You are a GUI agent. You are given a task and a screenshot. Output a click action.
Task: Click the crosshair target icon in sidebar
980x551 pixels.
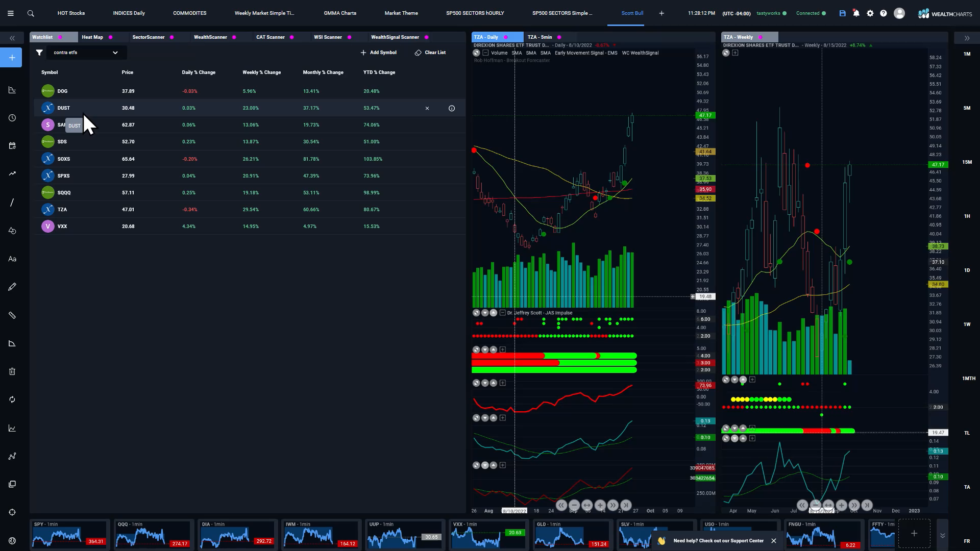pos(12,512)
